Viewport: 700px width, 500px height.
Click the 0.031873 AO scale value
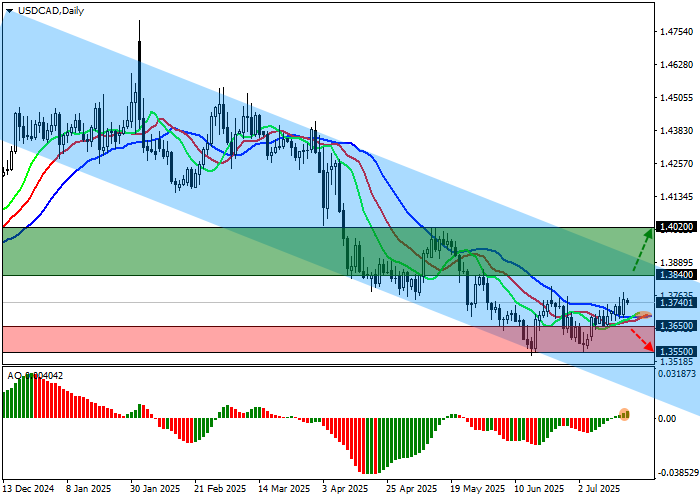point(677,373)
